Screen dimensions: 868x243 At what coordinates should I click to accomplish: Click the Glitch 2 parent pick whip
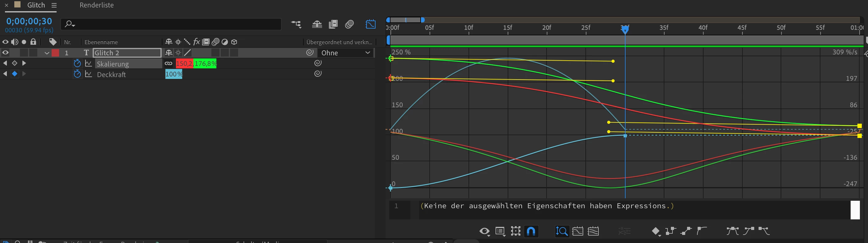click(310, 53)
